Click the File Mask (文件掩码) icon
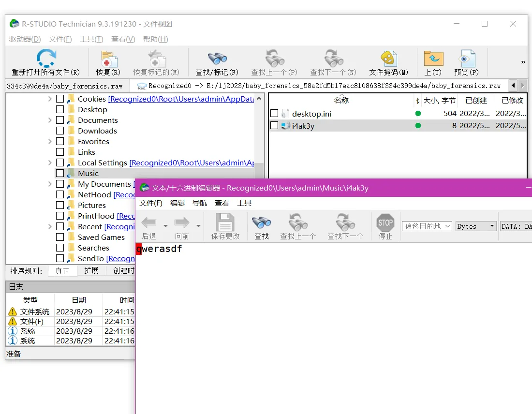The height and width of the screenshot is (414, 532). [388, 59]
